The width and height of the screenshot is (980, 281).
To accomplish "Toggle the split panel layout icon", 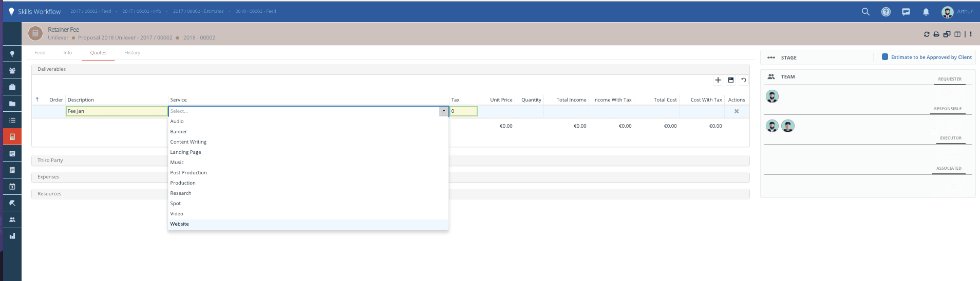I will pyautogui.click(x=957, y=34).
